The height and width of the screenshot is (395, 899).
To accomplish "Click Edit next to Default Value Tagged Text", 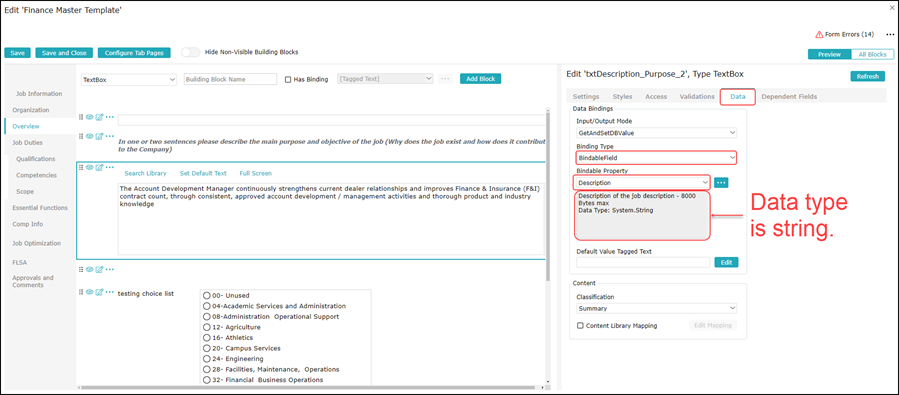I will point(726,262).
